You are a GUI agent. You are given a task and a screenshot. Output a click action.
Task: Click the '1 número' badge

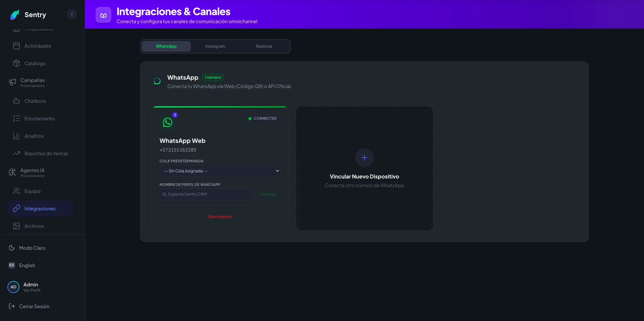(x=213, y=77)
